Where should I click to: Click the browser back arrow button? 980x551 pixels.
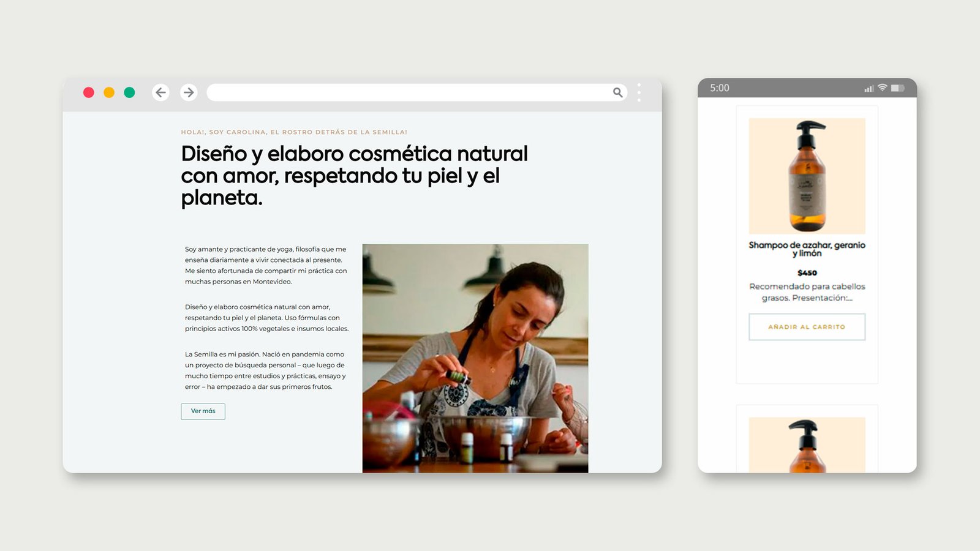160,92
